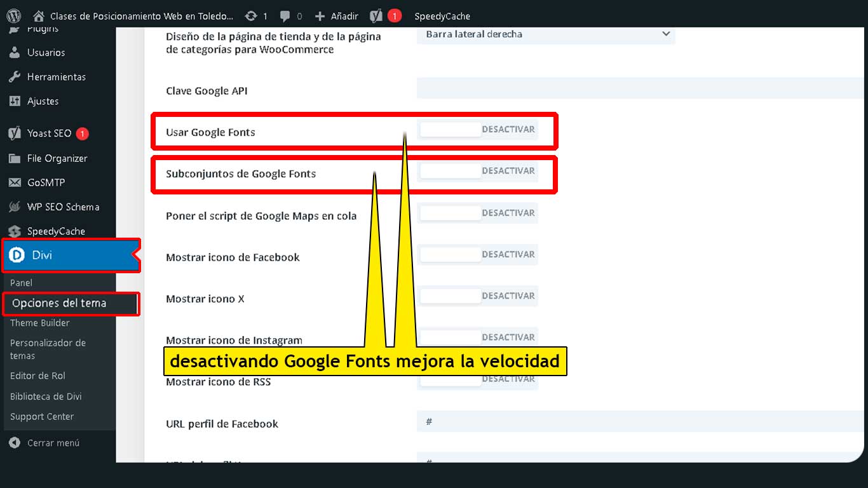This screenshot has width=868, height=488.
Task: Click the GoSMTP envelope icon
Action: coord(15,182)
